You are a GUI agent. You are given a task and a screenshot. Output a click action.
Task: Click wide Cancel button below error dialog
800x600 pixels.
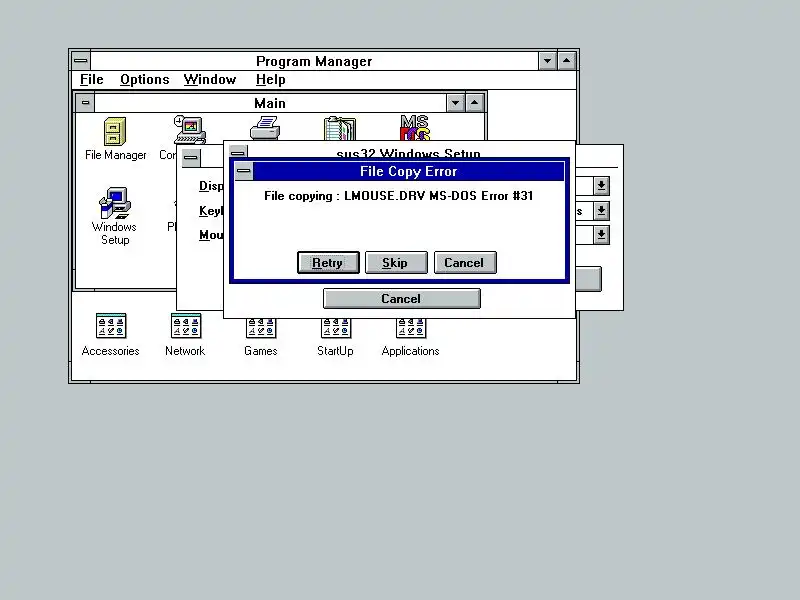point(402,298)
